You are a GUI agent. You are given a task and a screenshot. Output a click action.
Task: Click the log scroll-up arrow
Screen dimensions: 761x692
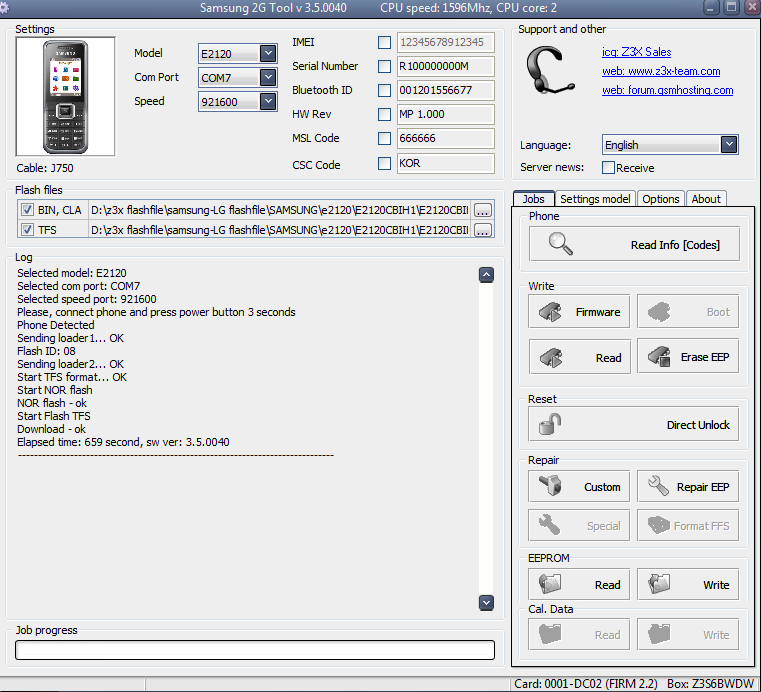click(486, 275)
